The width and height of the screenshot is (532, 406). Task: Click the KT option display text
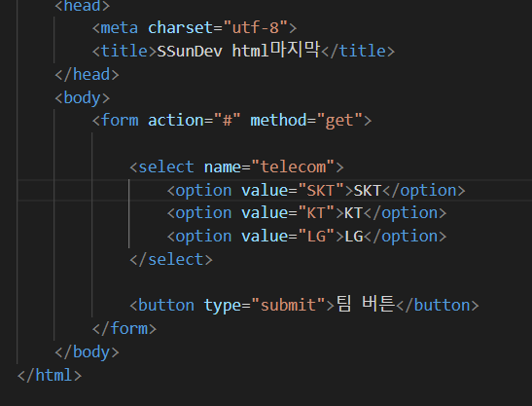[x=354, y=213]
